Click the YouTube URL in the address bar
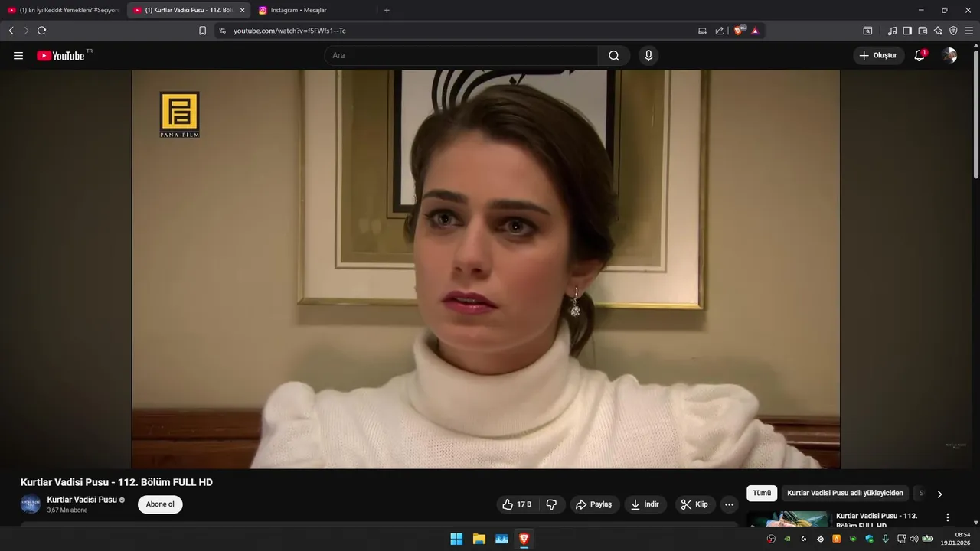Viewport: 980px width, 551px height. [289, 31]
